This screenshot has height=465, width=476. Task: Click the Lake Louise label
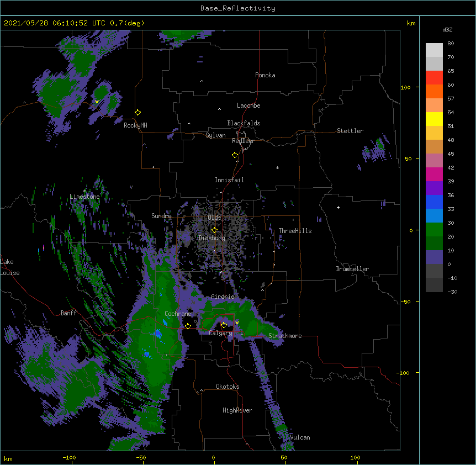[x=10, y=267]
